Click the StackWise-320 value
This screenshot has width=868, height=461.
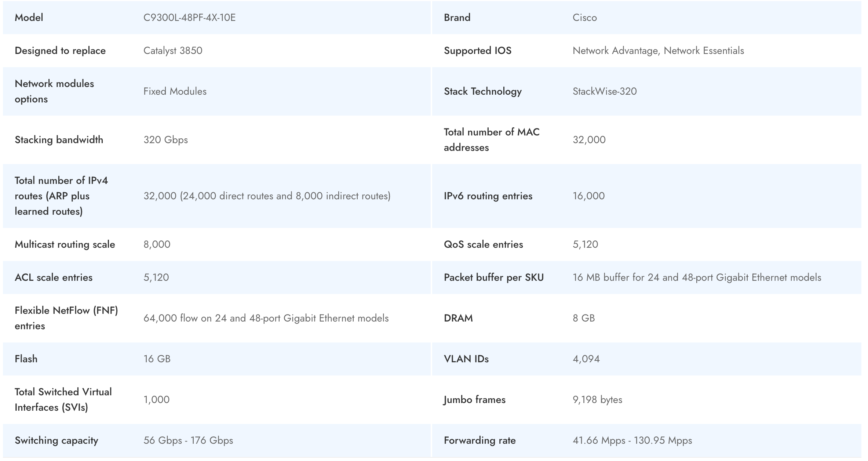(605, 91)
